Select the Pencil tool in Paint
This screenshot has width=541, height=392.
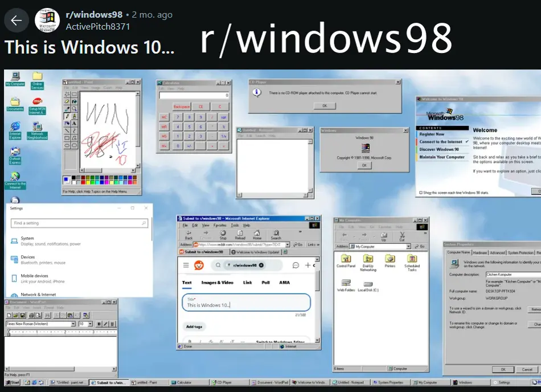pyautogui.click(x=67, y=116)
